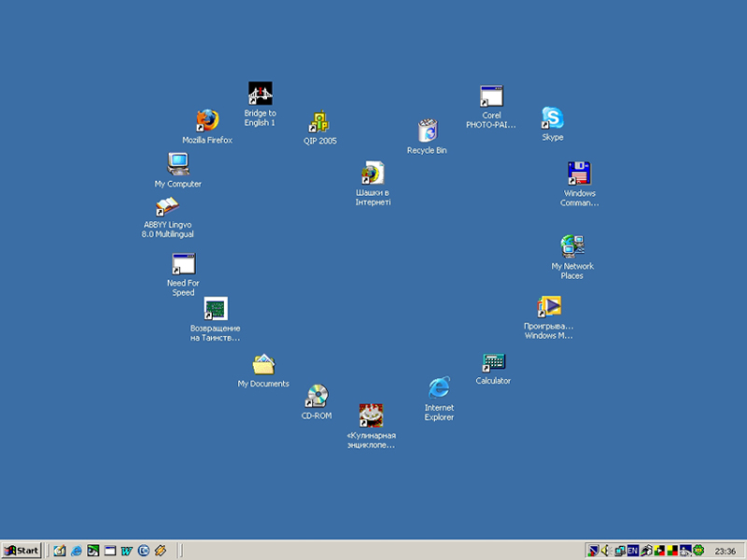Launch Internet Explorer from the quick launch bar
The width and height of the screenshot is (747, 560).
pos(77,551)
